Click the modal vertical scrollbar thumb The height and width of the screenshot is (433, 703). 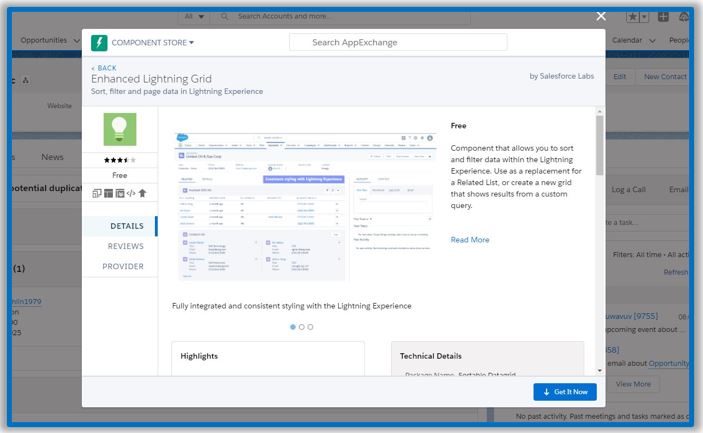pos(599,145)
